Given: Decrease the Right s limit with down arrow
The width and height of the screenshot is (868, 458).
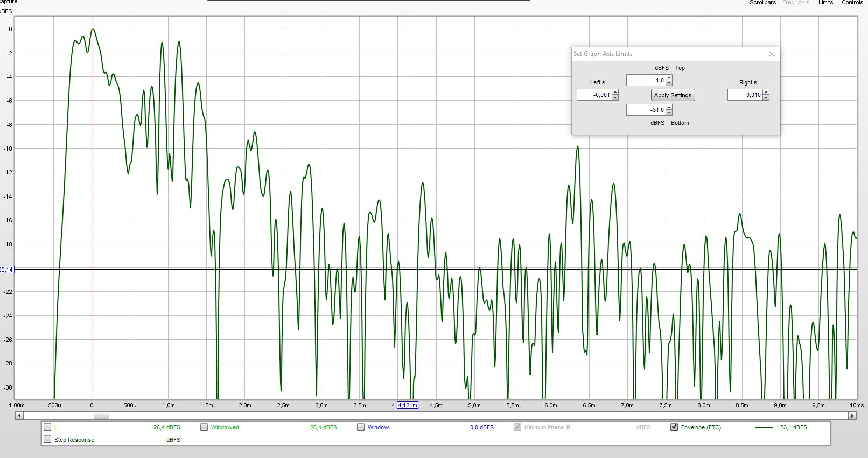Looking at the screenshot, I should (x=766, y=97).
